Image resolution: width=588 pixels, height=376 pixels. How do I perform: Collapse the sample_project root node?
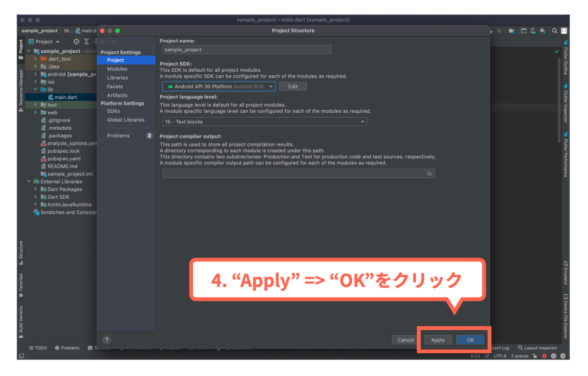click(29, 51)
